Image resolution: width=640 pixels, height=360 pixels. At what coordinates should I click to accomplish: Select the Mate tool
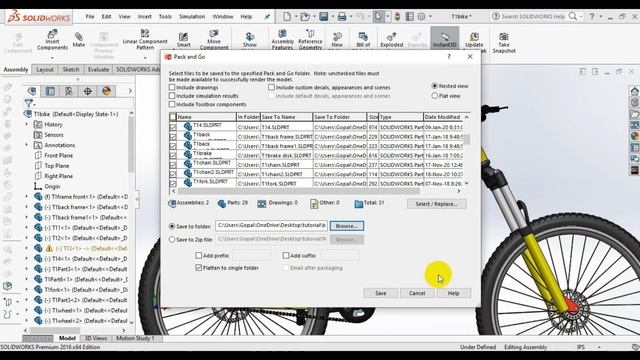(x=78, y=40)
